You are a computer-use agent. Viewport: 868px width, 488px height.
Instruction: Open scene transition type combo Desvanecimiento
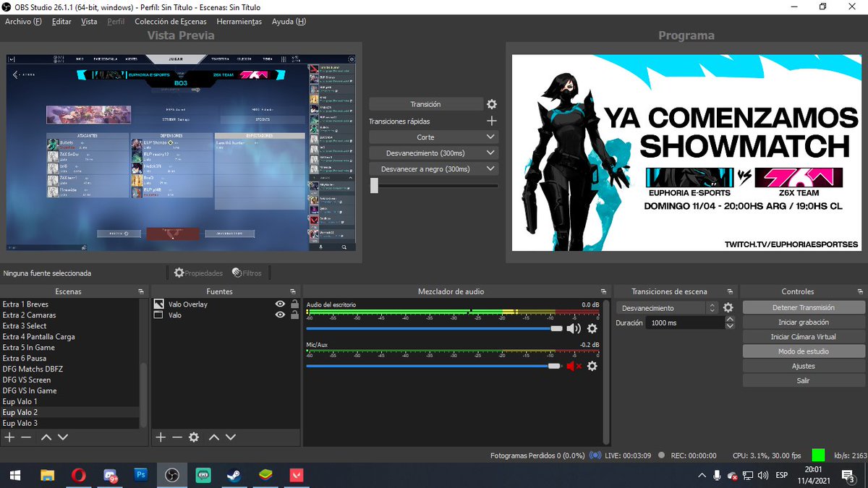[667, 308]
